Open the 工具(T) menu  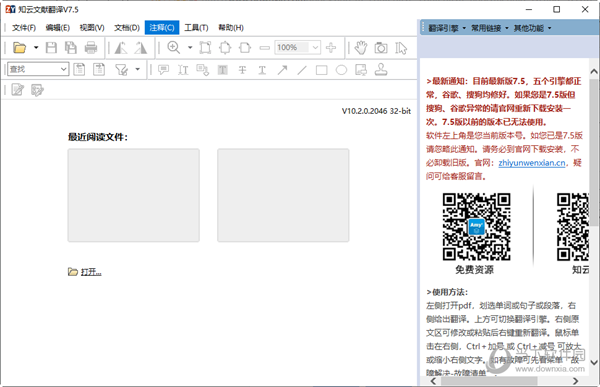click(x=196, y=28)
